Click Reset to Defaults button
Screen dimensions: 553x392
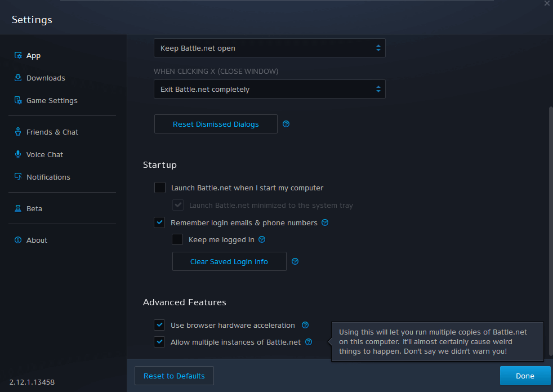pos(174,376)
